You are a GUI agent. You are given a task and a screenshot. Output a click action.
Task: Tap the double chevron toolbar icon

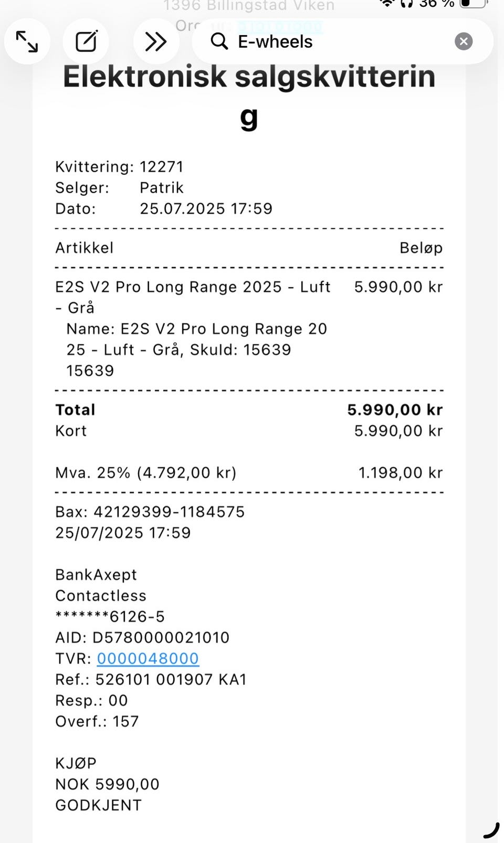[156, 41]
